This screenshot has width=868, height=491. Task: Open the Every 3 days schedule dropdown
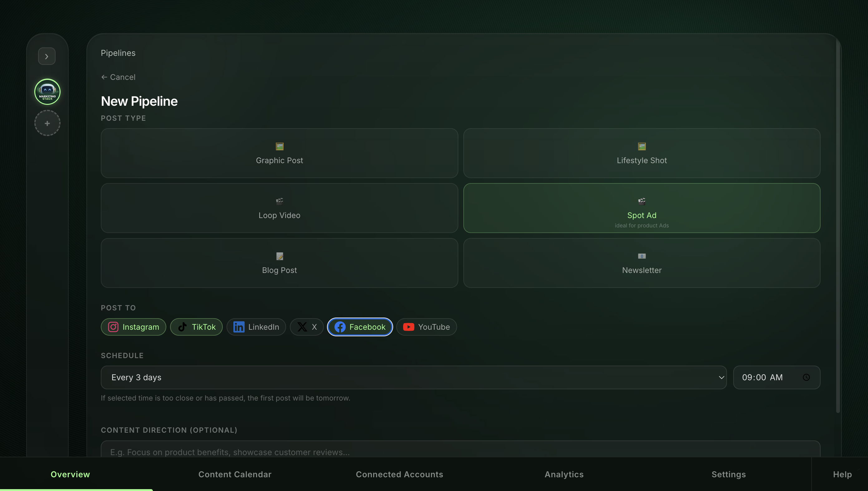coord(413,377)
